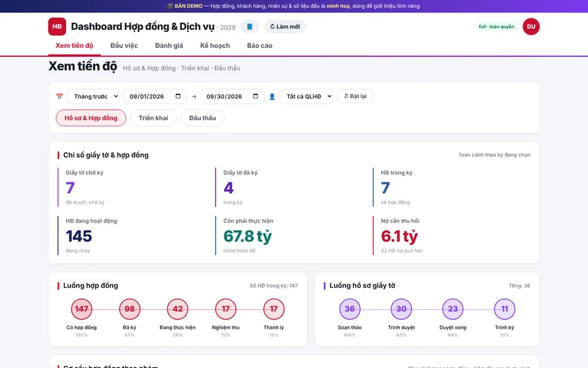Image resolution: width=588 pixels, height=368 pixels.
Task: Select the Triển khai filter pill
Action: [x=153, y=118]
